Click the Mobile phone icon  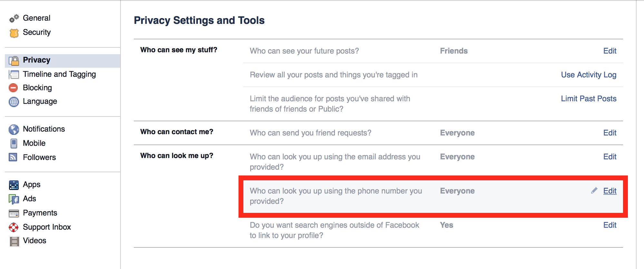(14, 143)
